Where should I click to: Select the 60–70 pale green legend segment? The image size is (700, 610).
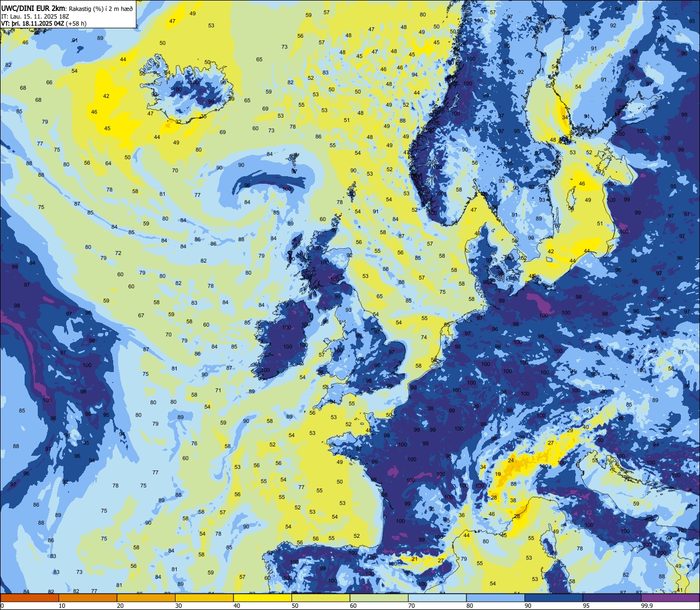379,598
